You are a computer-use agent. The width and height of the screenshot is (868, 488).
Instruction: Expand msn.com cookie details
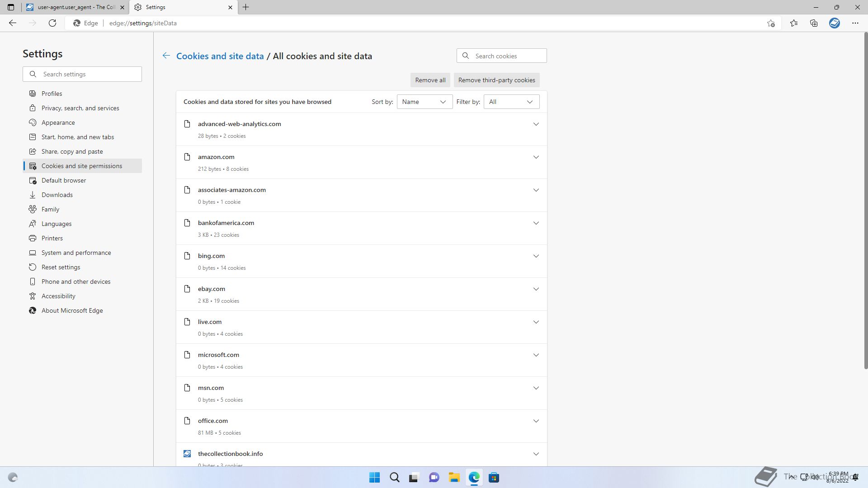click(x=536, y=388)
